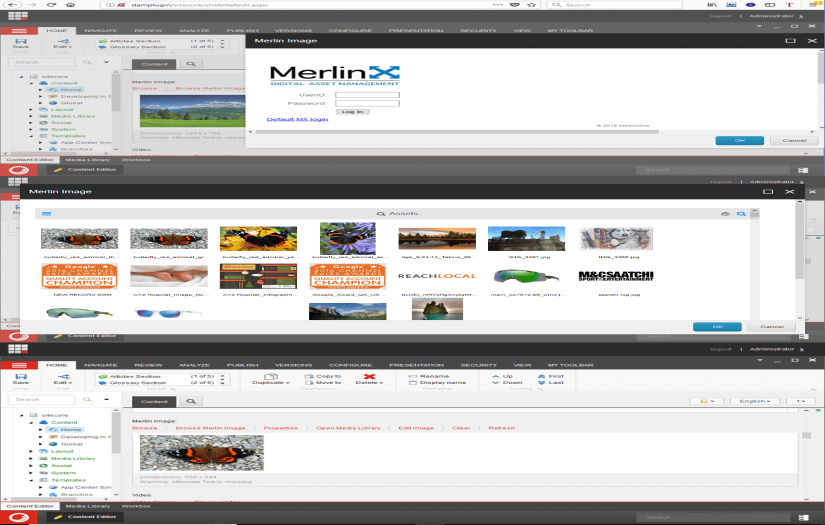Select the sunset lake reflection thumbnail
Screen dimensions: 825x525
point(437,239)
